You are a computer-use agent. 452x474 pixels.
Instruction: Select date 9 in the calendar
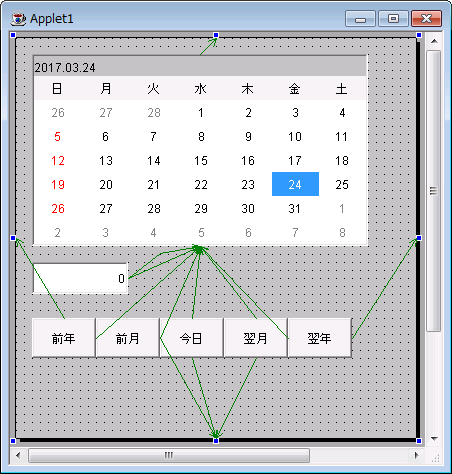pos(248,136)
